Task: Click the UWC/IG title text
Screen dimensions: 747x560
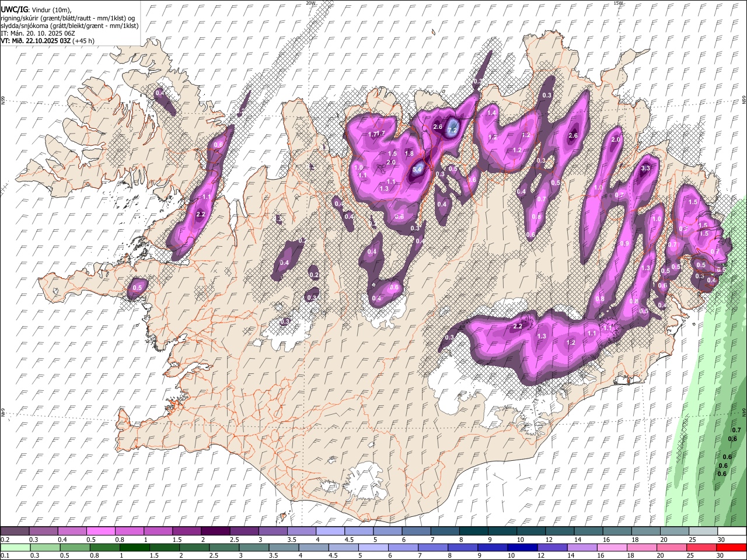Action: pyautogui.click(x=14, y=10)
